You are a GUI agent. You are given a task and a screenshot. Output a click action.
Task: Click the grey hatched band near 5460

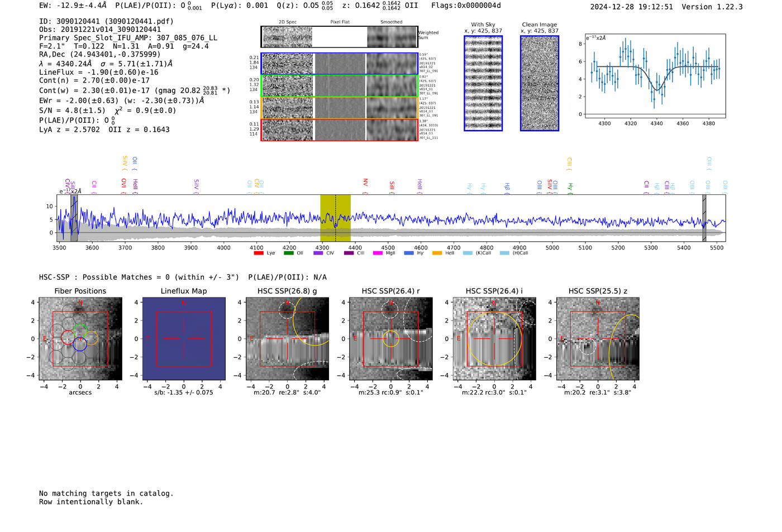pos(704,218)
